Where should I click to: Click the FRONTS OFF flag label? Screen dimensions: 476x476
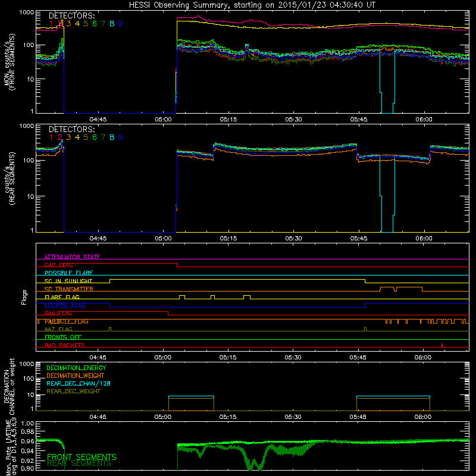click(x=63, y=337)
